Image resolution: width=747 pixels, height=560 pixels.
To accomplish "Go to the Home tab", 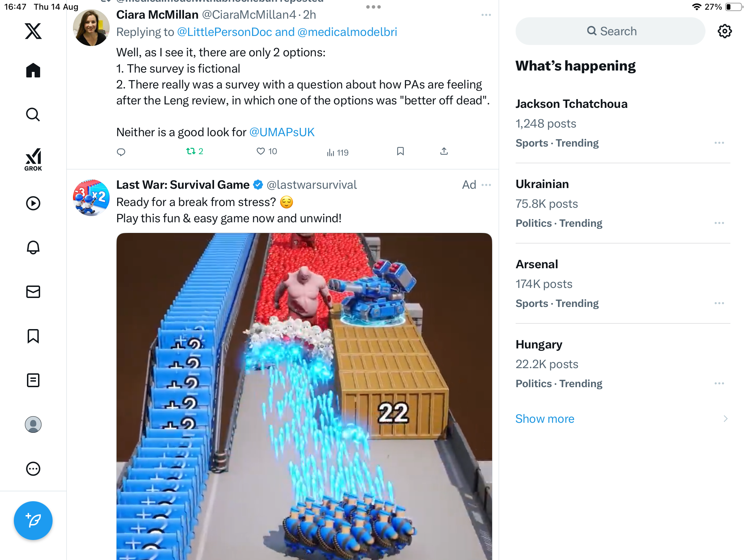I will [33, 71].
